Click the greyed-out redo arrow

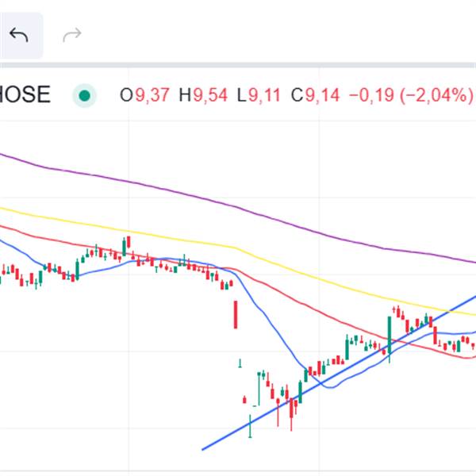tap(72, 35)
